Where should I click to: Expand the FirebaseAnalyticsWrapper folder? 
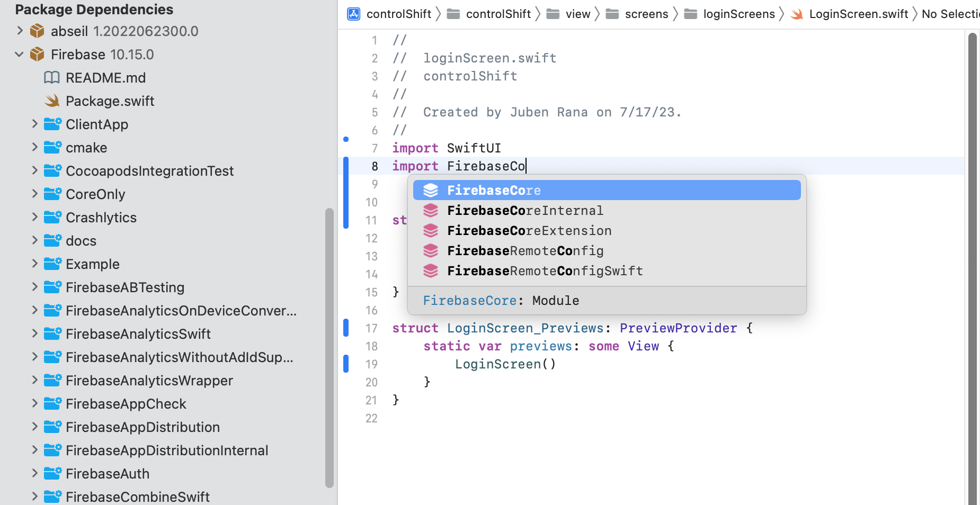point(35,380)
